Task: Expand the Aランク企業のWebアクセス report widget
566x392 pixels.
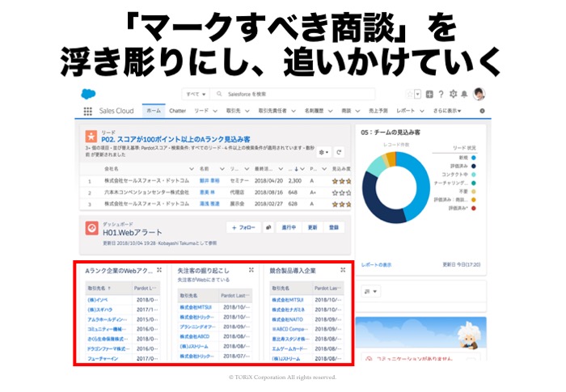Action: click(159, 270)
